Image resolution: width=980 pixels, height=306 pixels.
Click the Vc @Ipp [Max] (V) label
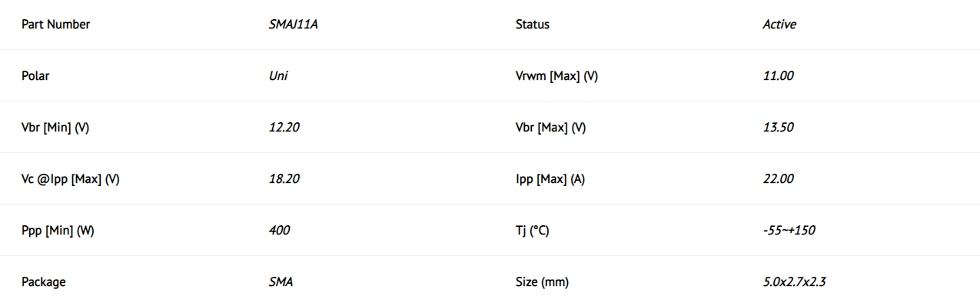pos(70,179)
